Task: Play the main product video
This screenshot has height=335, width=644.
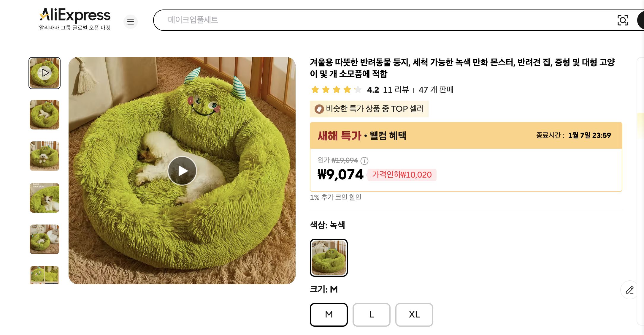Action: click(x=182, y=170)
